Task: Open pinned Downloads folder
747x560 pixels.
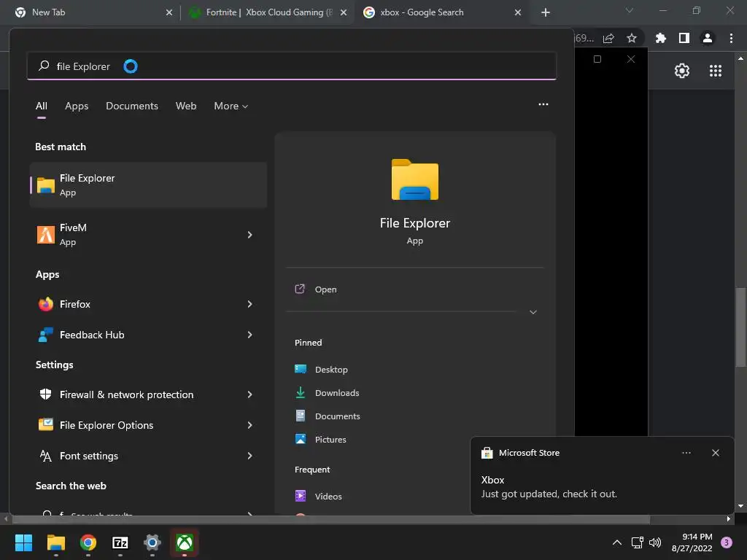Action: click(x=327, y=393)
